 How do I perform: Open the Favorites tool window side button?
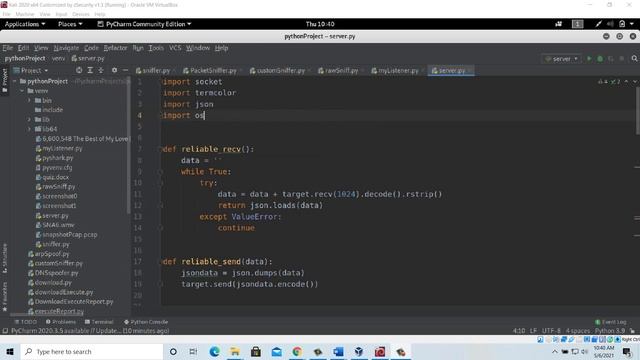pyautogui.click(x=5, y=297)
